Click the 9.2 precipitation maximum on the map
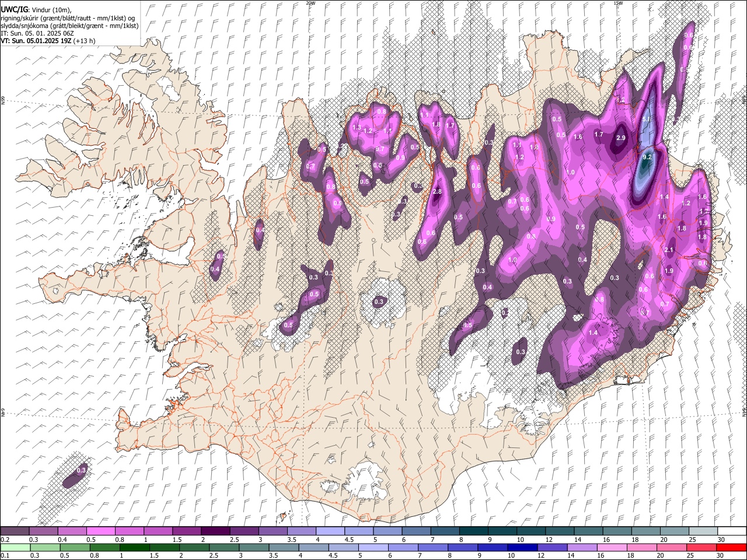The height and width of the screenshot is (560, 747). pyautogui.click(x=647, y=157)
